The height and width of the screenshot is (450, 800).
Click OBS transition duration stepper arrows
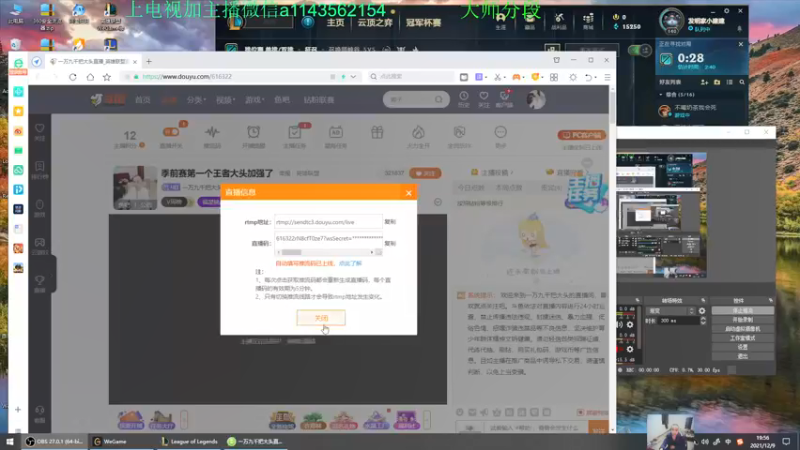pyautogui.click(x=703, y=321)
